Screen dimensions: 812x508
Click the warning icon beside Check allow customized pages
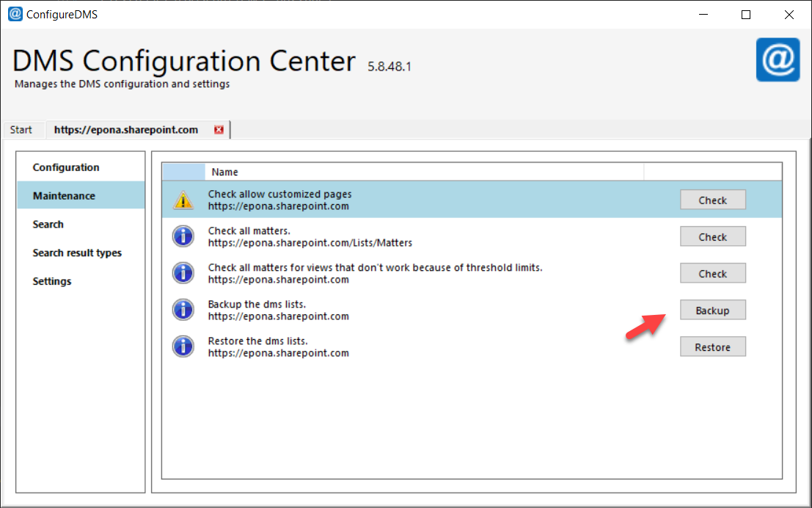pyautogui.click(x=183, y=200)
